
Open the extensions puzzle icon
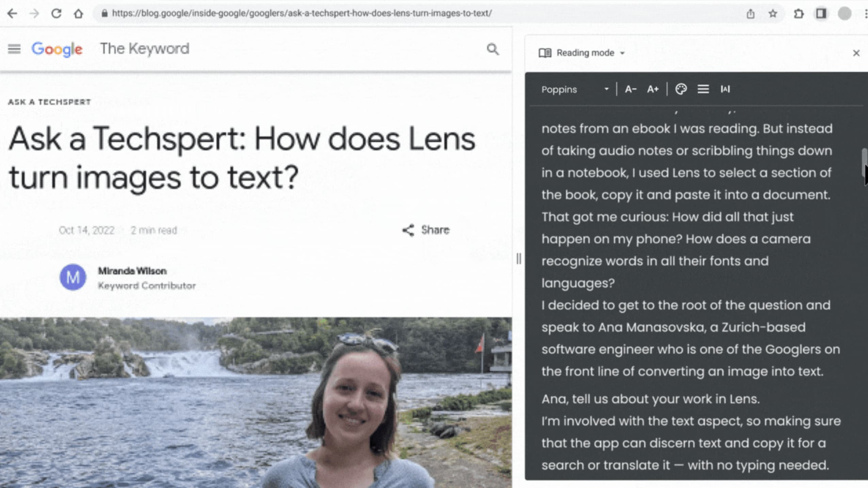[x=799, y=14]
